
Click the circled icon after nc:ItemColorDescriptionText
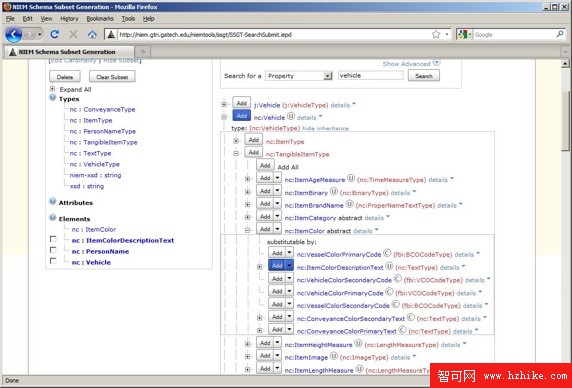pyautogui.click(x=389, y=266)
